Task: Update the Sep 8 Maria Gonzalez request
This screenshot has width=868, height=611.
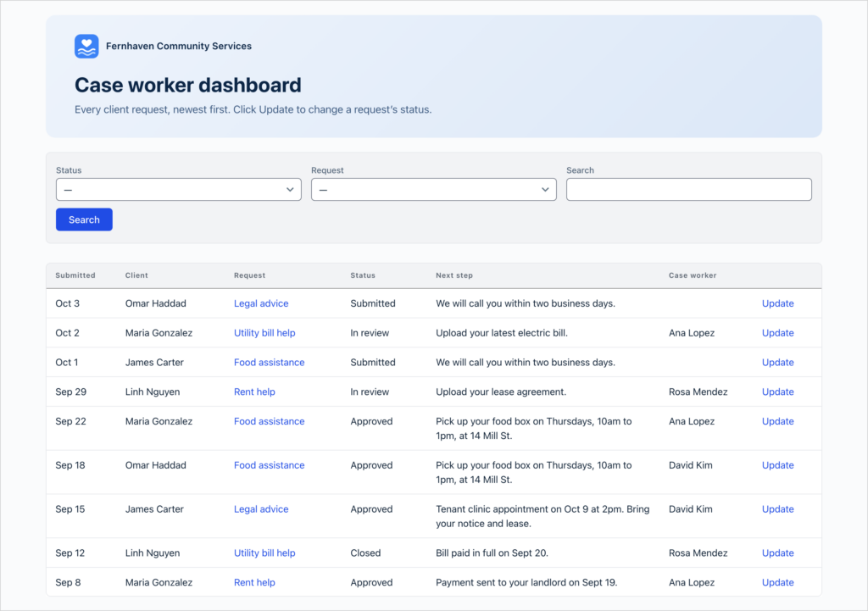Action: click(x=777, y=582)
